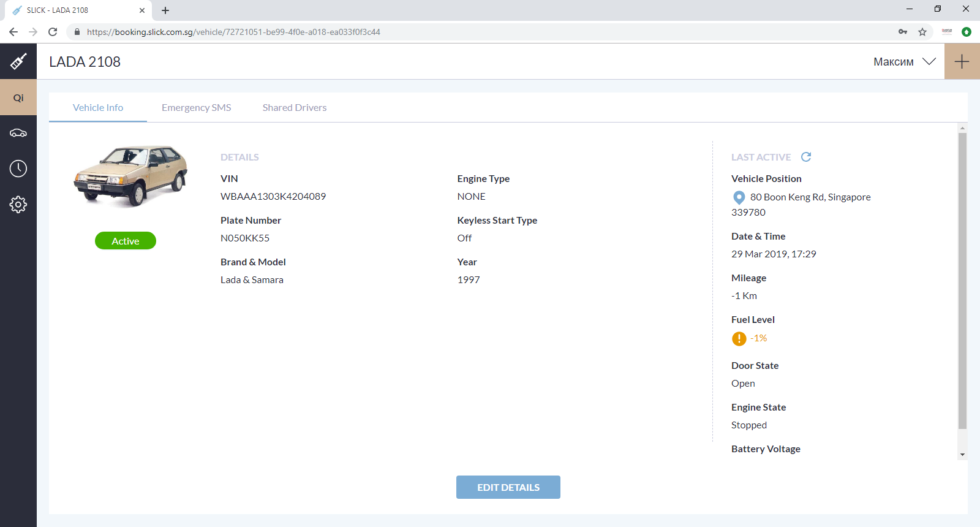Bookmark this page with star icon

click(922, 32)
